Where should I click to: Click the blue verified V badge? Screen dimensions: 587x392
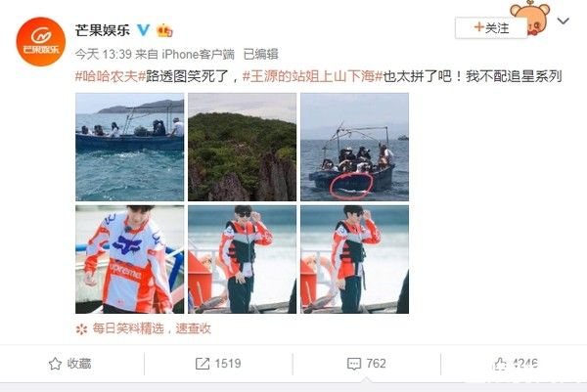click(144, 29)
